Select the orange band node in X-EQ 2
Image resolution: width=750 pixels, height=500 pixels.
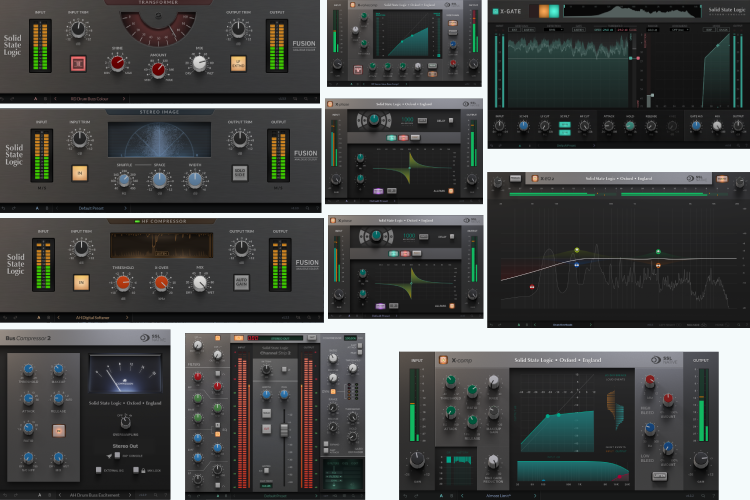coord(658,265)
